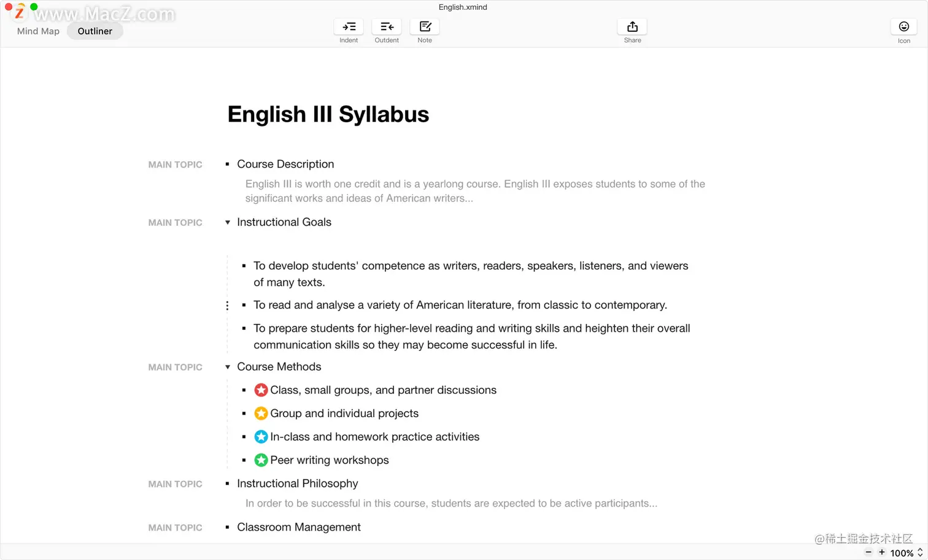Open the Note editor icon
The width and height of the screenshot is (928, 560).
pyautogui.click(x=425, y=26)
